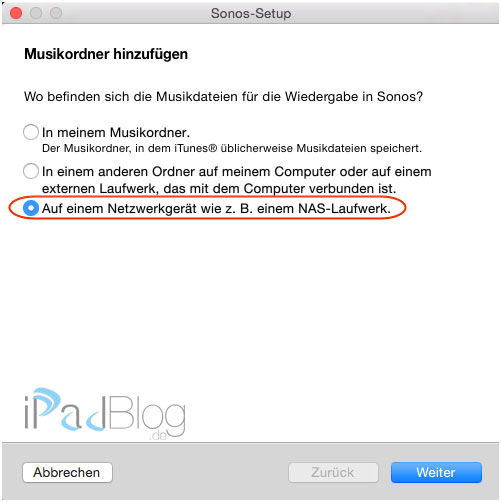Image resolution: width=501 pixels, height=502 pixels.
Task: Zoom the Sonos-Setup window with the third title button
Action: tap(56, 13)
